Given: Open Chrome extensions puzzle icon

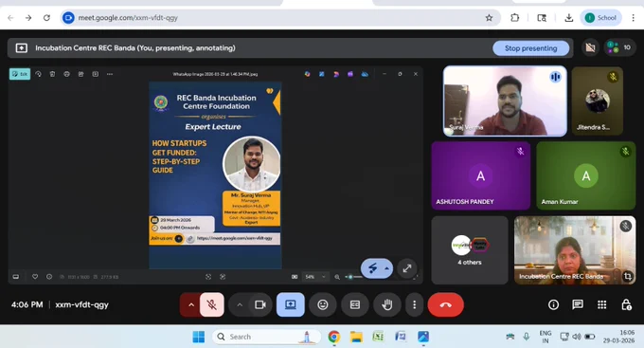Looking at the screenshot, I should pyautogui.click(x=514, y=18).
